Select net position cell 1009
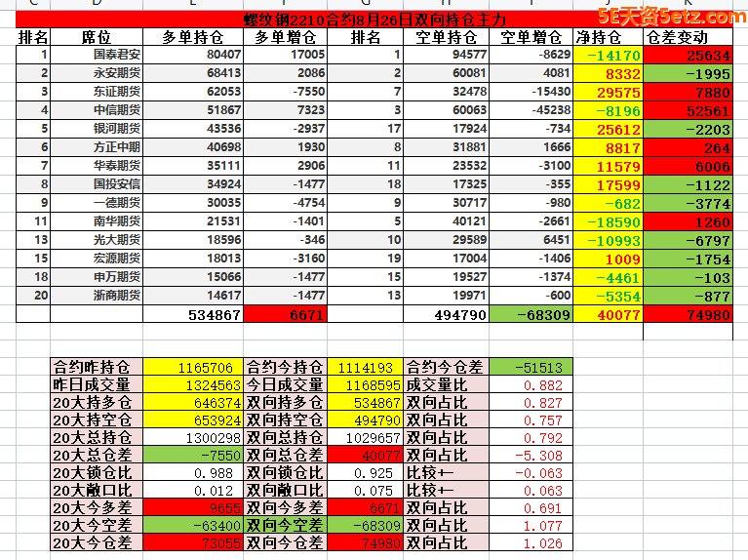The width and height of the screenshot is (748, 560). (609, 259)
